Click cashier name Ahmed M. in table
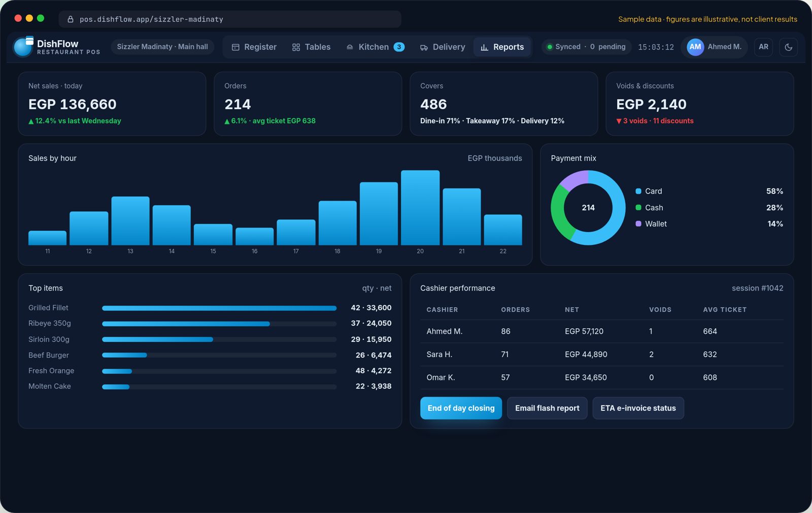The width and height of the screenshot is (812, 513). 445,331
